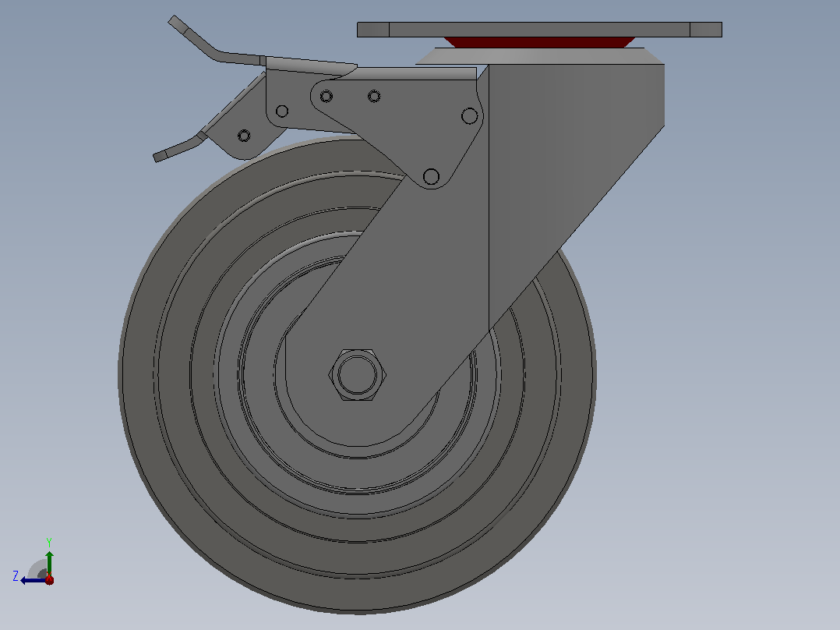This screenshot has width=840, height=630.
Task: Click the green Y axis arrow of the triad
Action: pos(49,562)
